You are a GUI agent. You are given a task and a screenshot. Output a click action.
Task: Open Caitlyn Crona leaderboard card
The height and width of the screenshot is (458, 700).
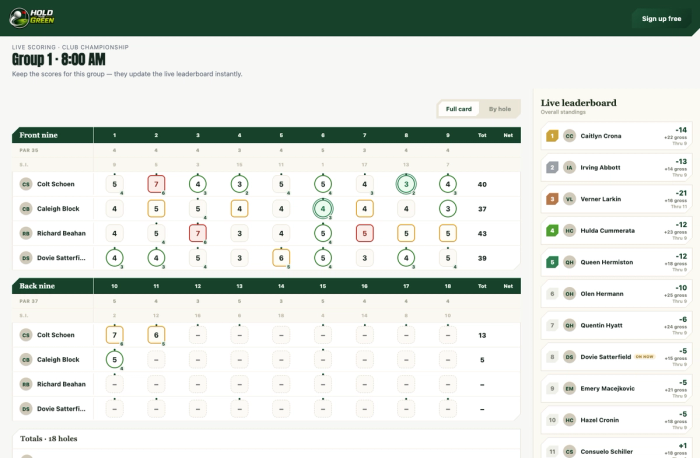[x=617, y=136]
